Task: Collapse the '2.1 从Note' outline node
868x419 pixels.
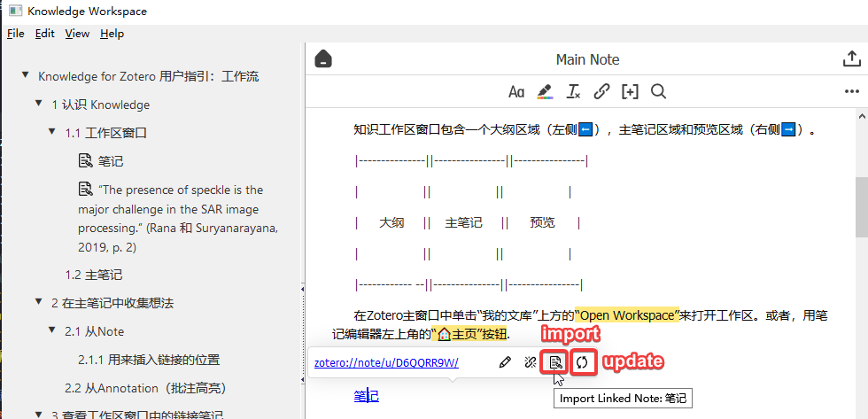Action: (52, 331)
